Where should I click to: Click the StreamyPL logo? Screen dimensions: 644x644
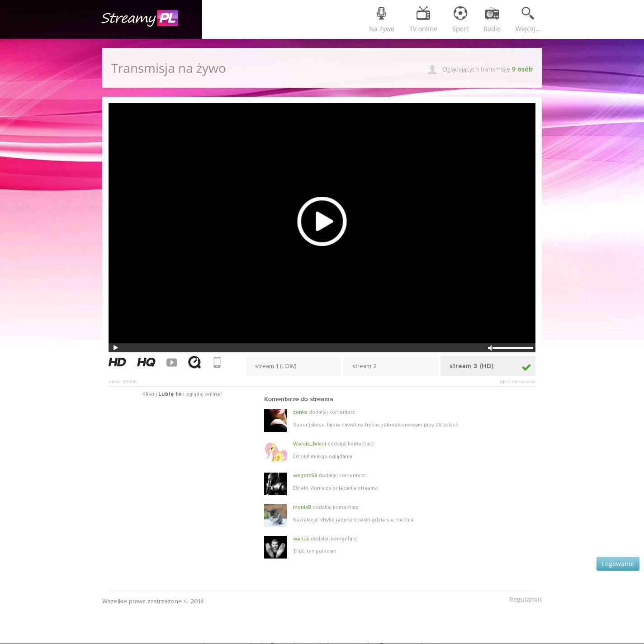(x=140, y=19)
